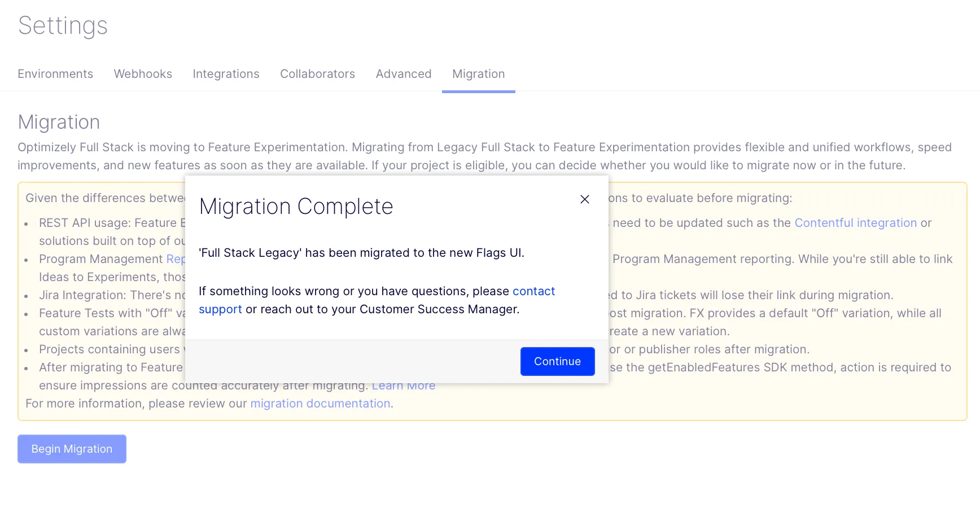Close the Migration Complete dialog

tap(585, 199)
